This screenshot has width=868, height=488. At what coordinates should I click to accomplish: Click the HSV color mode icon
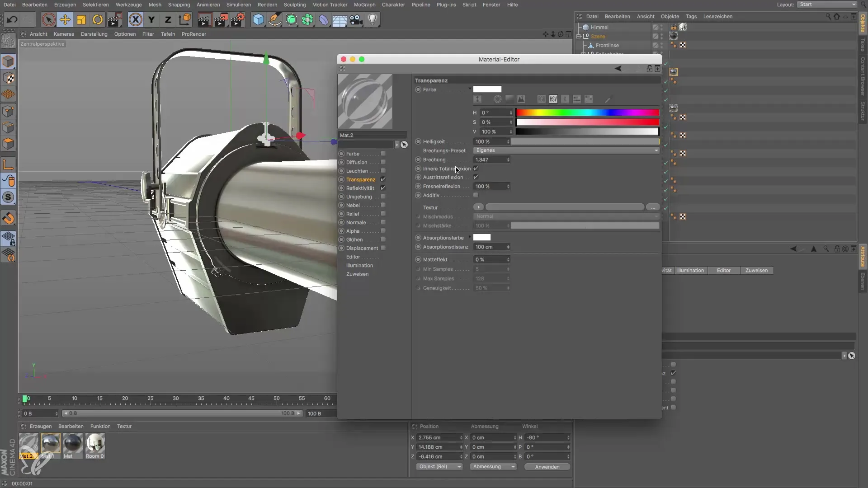click(553, 99)
